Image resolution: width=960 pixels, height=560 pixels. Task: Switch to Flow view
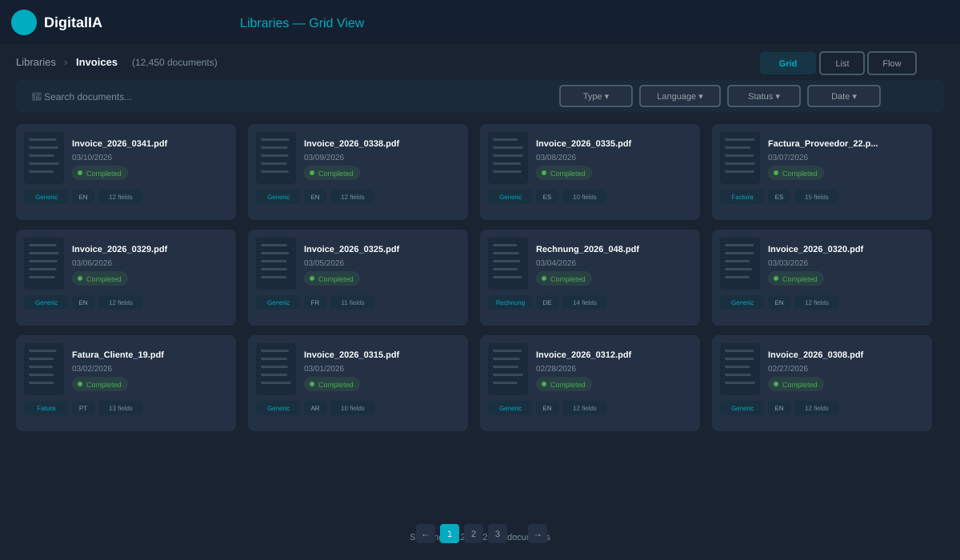pos(891,62)
